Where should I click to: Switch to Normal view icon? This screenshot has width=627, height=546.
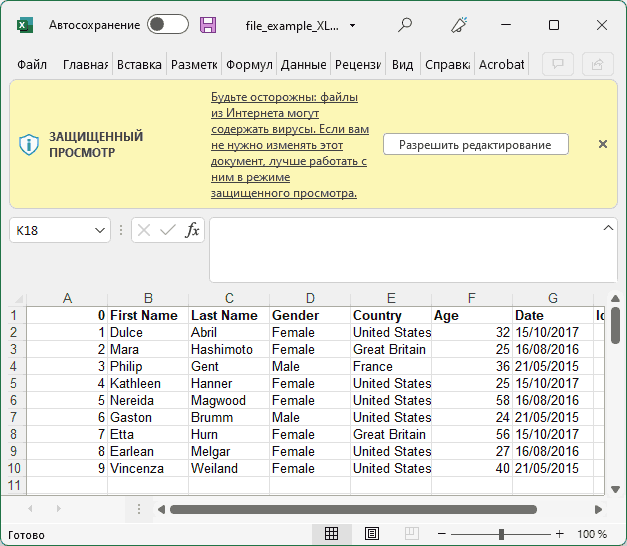331,534
